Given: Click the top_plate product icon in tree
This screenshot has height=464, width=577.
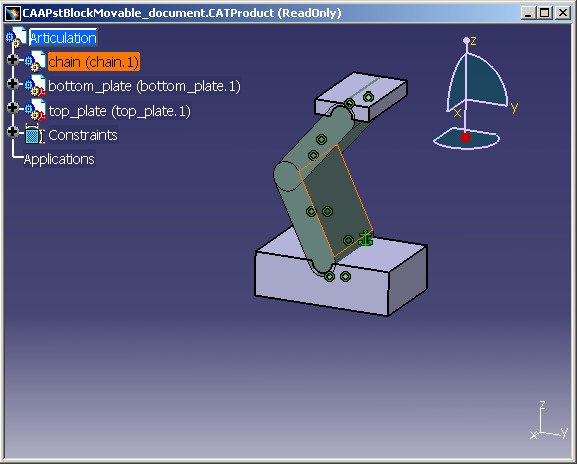Looking at the screenshot, I should coord(35,110).
